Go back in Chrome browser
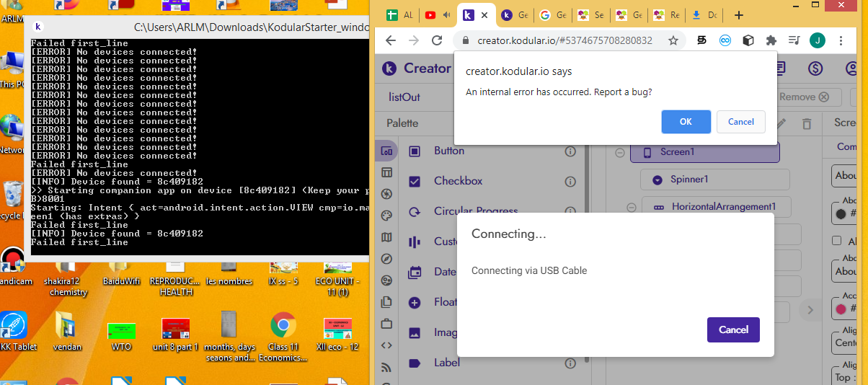868x385 pixels. (x=390, y=40)
